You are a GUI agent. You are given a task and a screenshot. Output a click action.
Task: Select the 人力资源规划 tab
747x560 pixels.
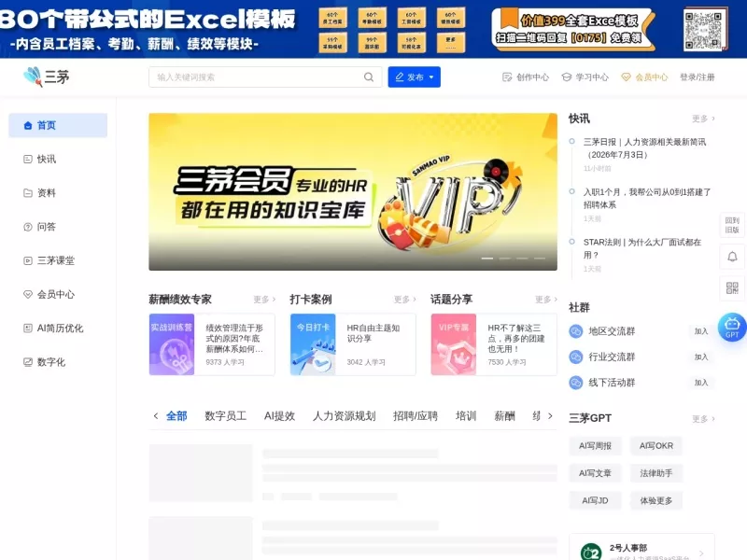(344, 415)
